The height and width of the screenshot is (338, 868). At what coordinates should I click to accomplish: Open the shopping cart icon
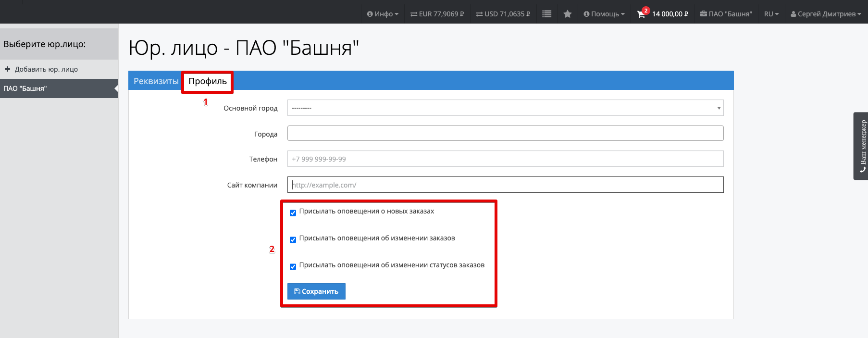click(x=641, y=14)
